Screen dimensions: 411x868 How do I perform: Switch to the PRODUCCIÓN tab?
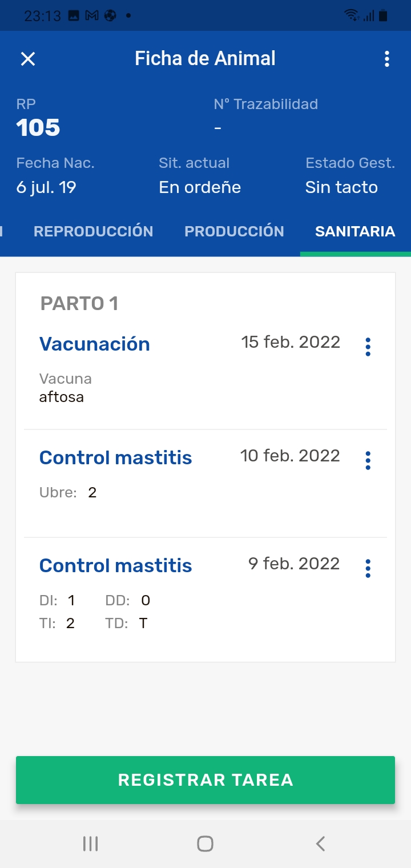[234, 231]
